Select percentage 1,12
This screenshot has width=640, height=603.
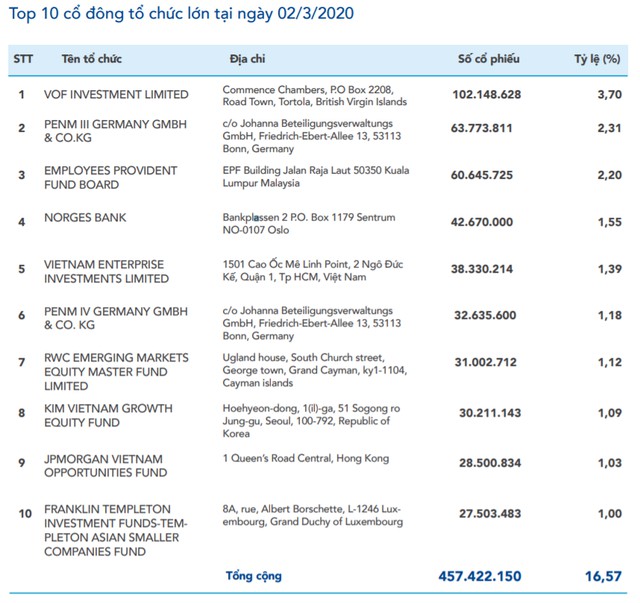coord(610,362)
